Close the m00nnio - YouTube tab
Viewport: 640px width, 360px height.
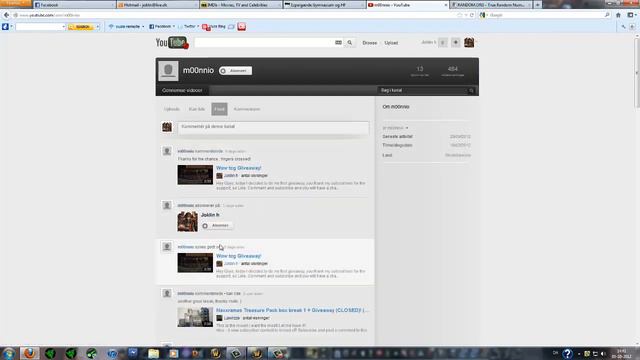pyautogui.click(x=445, y=5)
